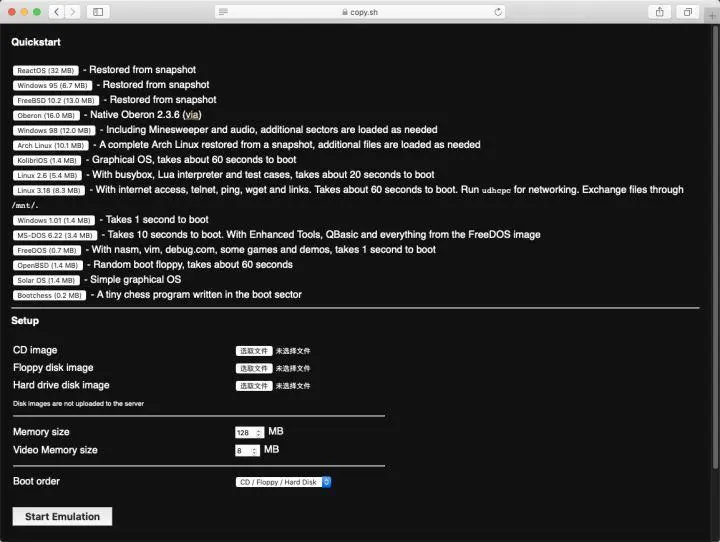Click the reader view icon in address bar

tap(223, 12)
